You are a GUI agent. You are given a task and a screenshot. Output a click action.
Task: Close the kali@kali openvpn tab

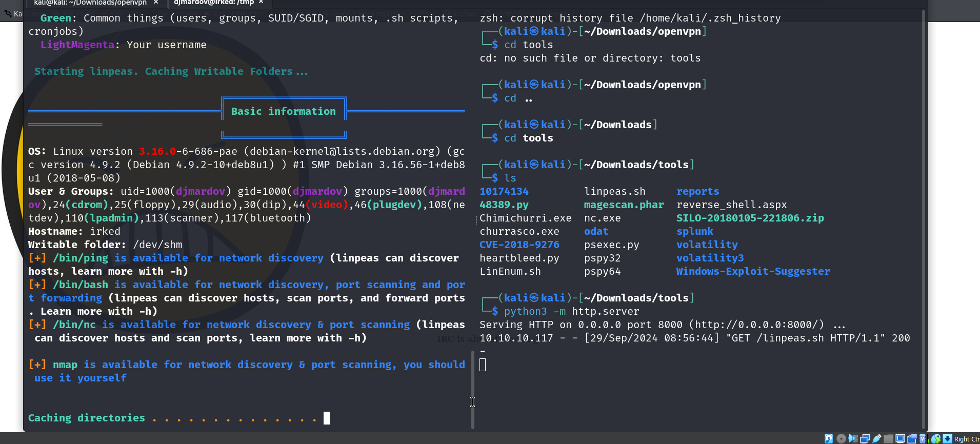(x=156, y=3)
